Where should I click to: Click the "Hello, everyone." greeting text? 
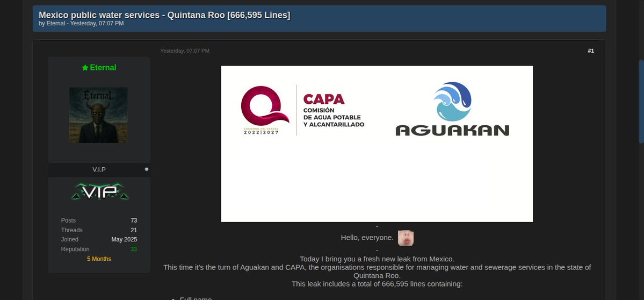point(367,238)
